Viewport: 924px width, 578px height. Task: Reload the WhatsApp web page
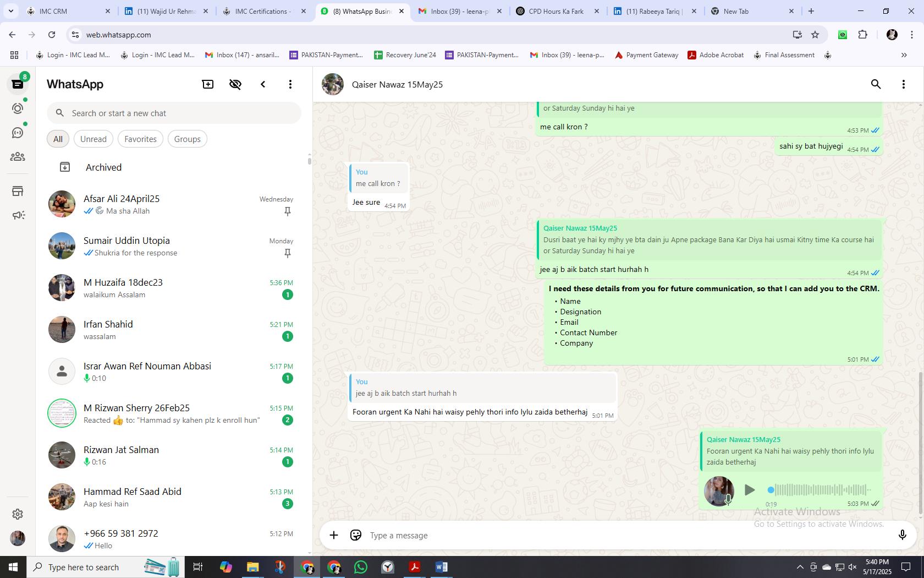[52, 35]
